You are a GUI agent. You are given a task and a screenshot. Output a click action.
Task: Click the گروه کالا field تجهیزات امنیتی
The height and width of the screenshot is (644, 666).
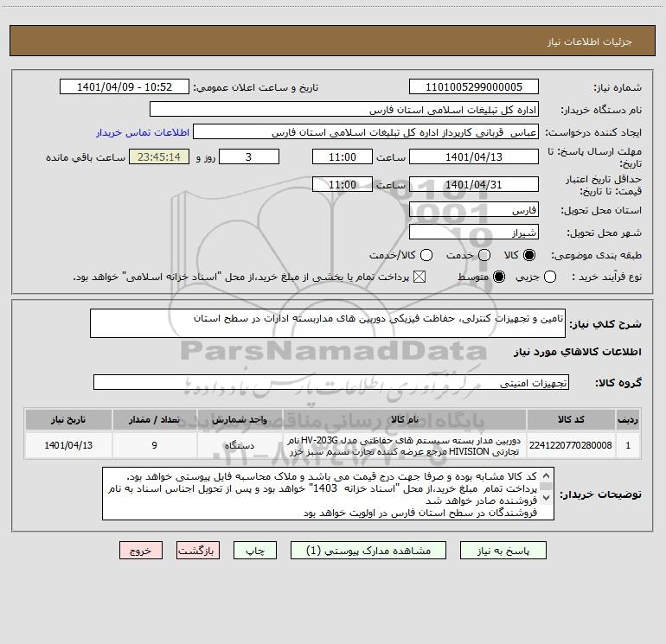[331, 382]
